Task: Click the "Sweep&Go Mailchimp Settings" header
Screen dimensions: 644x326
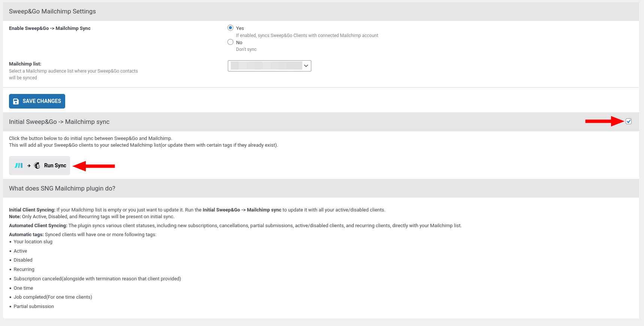Action: [x=52, y=12]
